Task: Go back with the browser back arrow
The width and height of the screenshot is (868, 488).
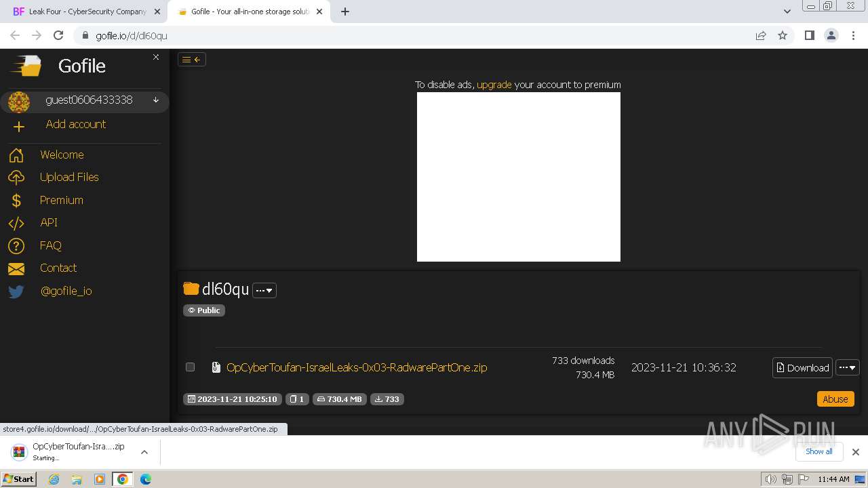Action: (15, 35)
